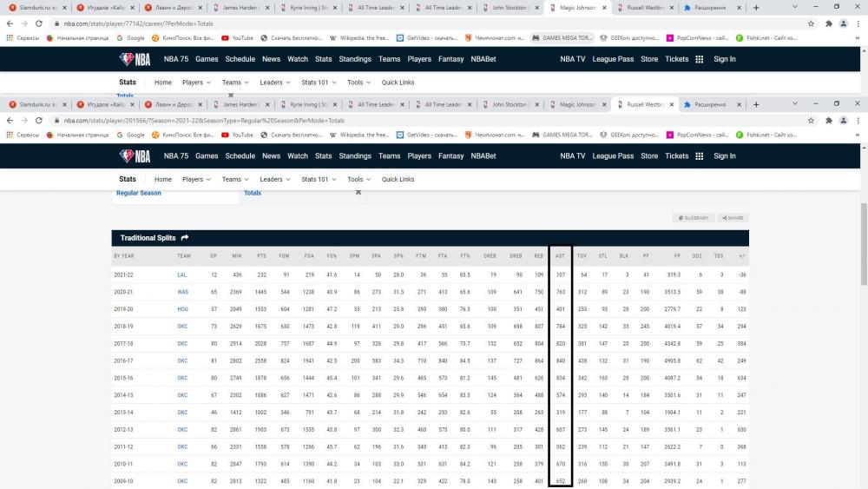The image size is (868, 489).
Task: Click the NBA logo in the lower browser window
Action: [135, 156]
